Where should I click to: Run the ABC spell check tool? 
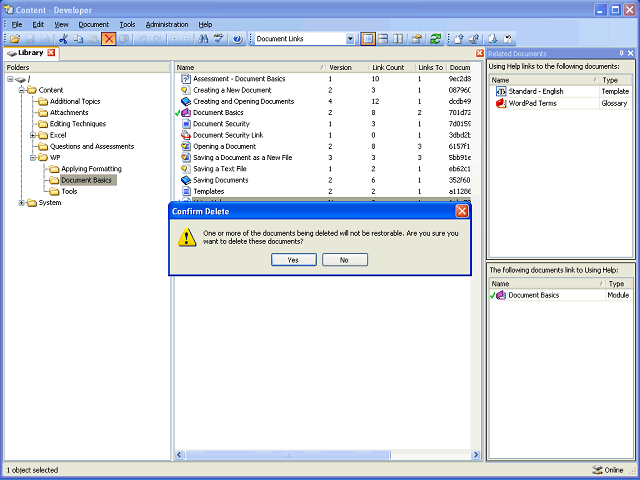pos(219,39)
